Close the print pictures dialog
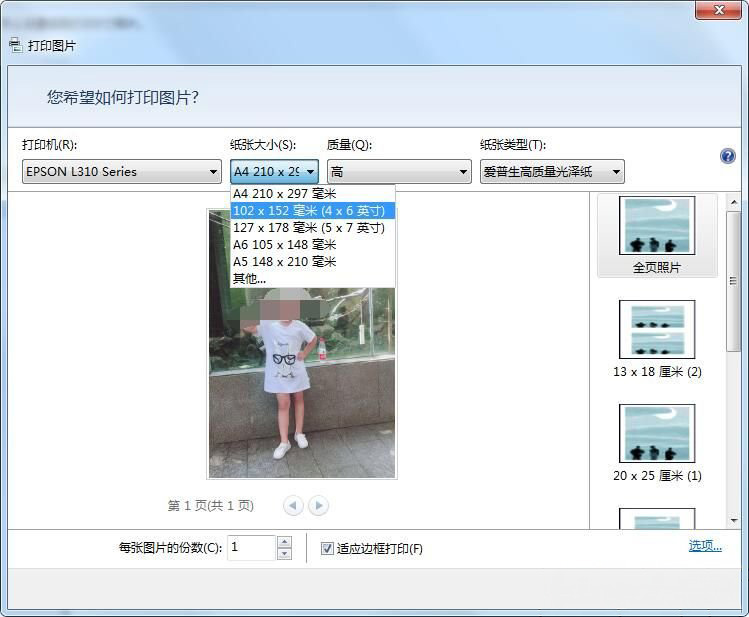 [719, 10]
